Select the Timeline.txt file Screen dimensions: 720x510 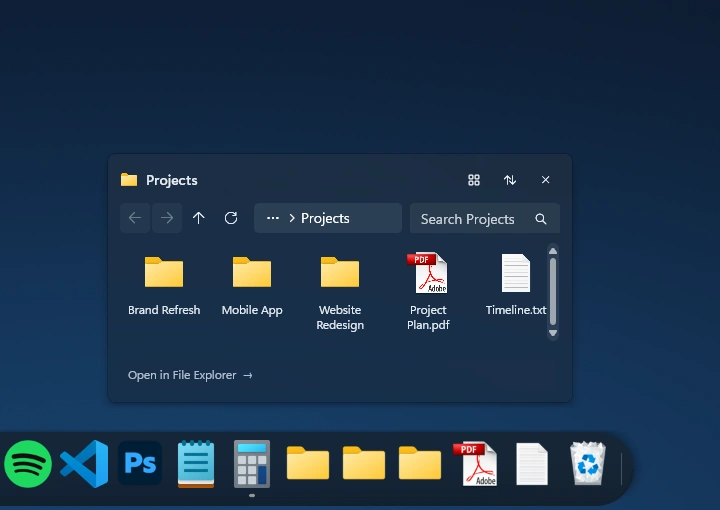(516, 286)
